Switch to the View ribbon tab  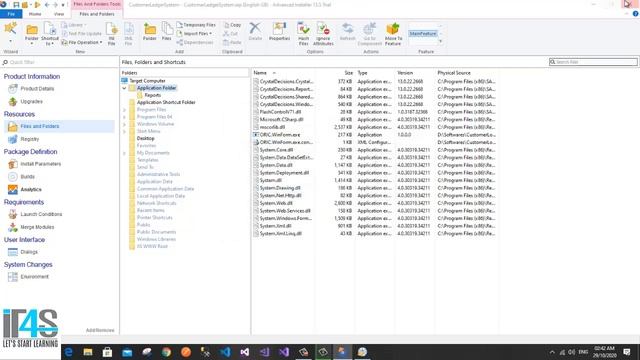point(59,14)
